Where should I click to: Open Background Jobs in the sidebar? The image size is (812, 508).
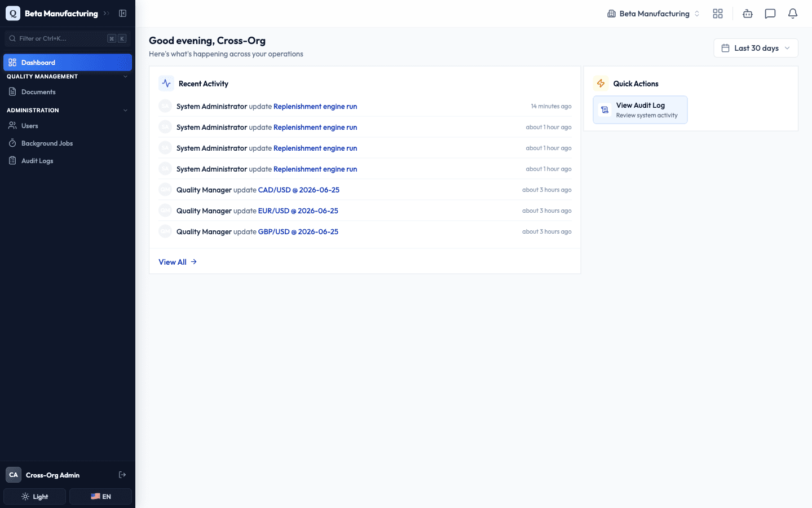pos(68,143)
